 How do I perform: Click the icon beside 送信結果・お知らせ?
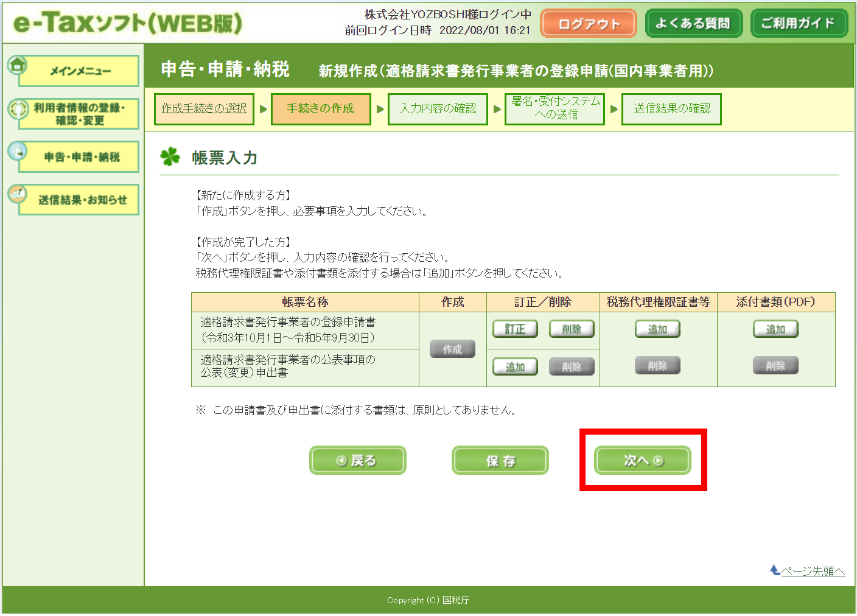coord(17,194)
